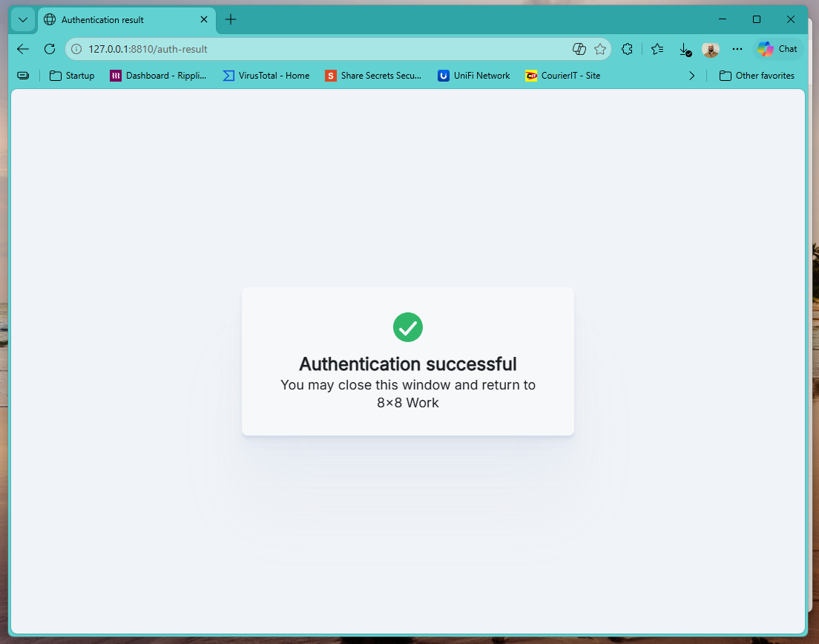View site information icon in address bar
819x644 pixels.
[77, 49]
